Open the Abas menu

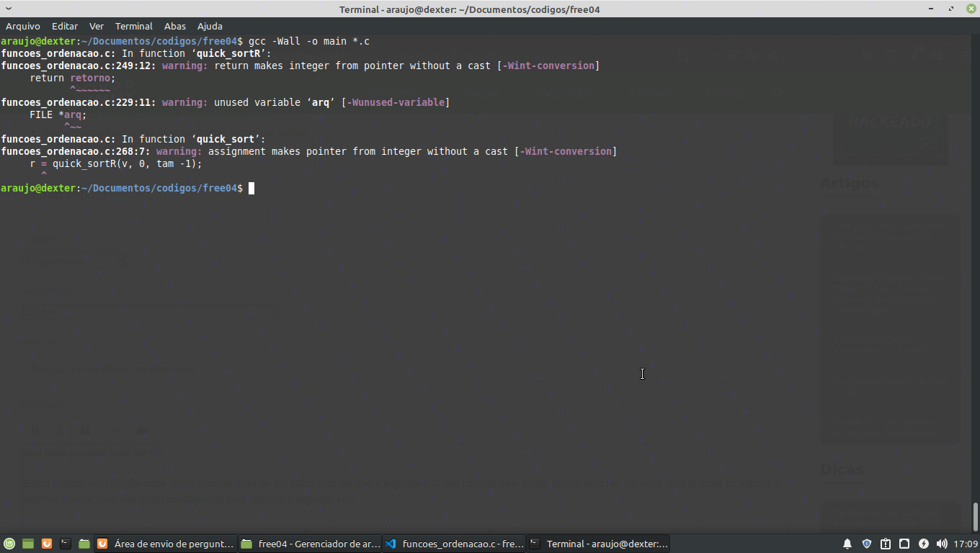pos(175,26)
